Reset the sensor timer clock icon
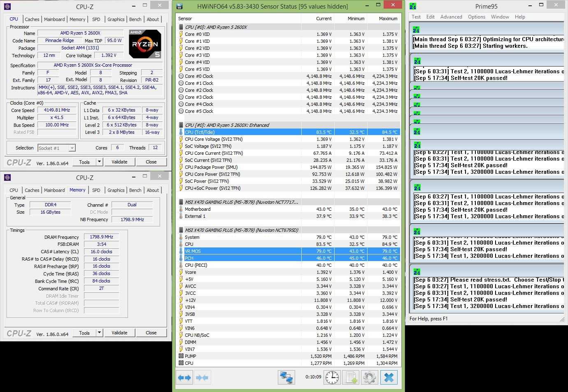568x392 pixels. (x=332, y=377)
